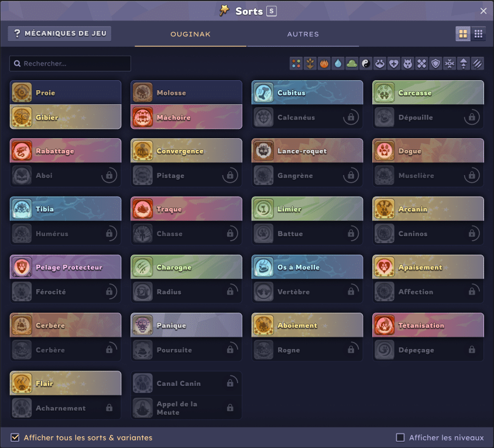
Task: Click the Limier spell icon
Action: 264,208
